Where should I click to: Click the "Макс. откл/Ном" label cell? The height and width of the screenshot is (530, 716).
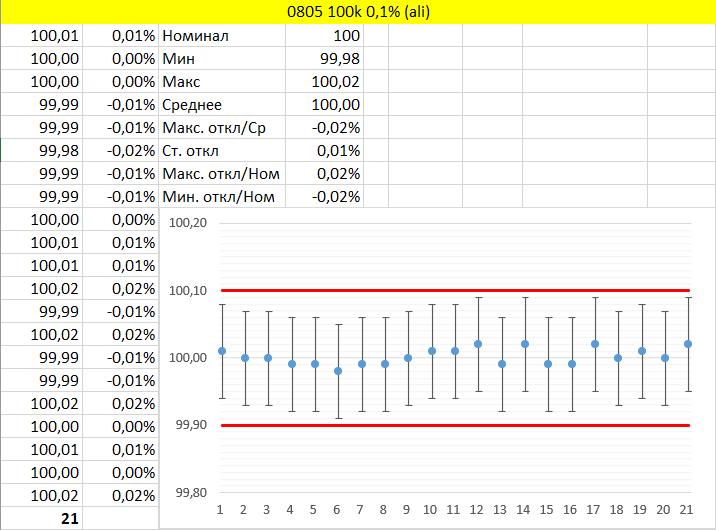coord(222,174)
